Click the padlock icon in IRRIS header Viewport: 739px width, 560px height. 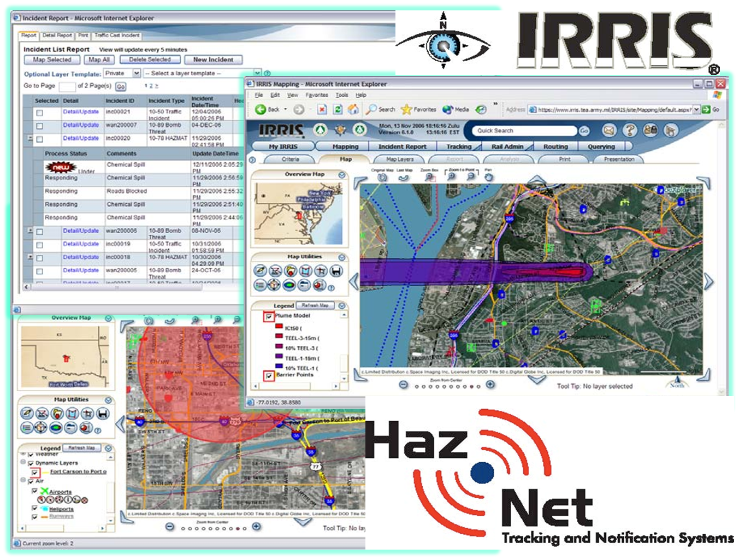650,130
